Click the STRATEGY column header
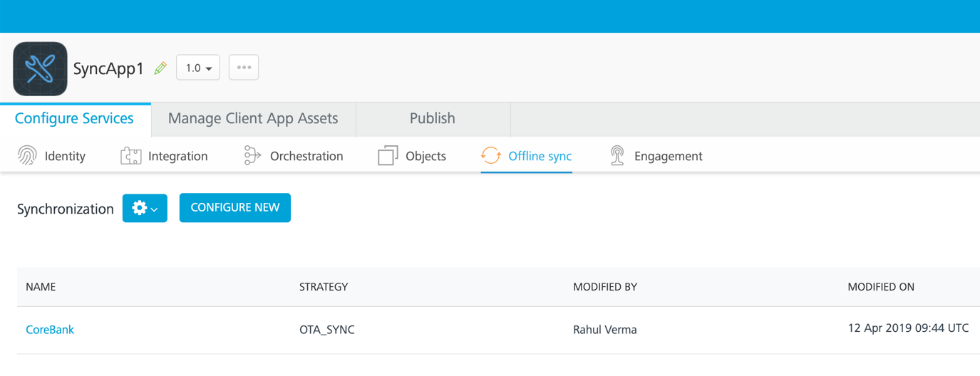Screen dimensions: 980x376 324,287
